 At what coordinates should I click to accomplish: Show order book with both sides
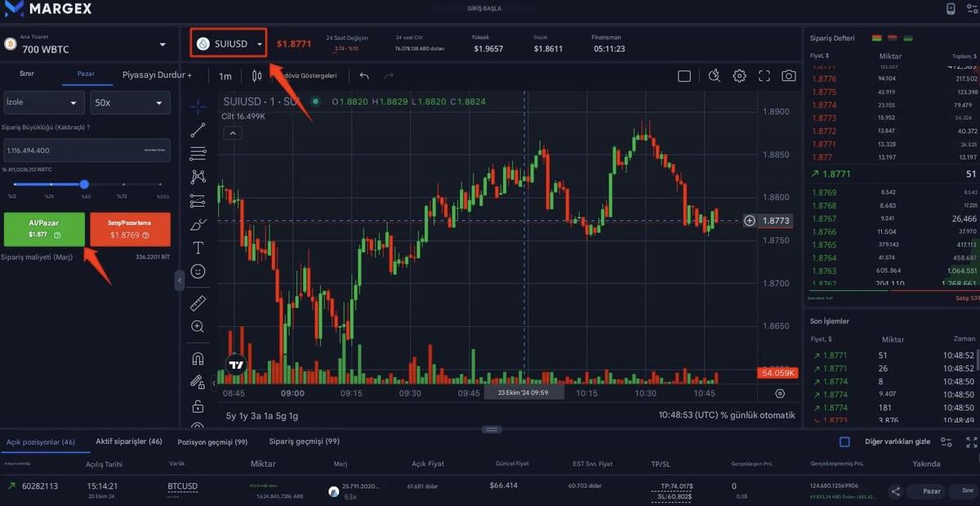(x=877, y=38)
